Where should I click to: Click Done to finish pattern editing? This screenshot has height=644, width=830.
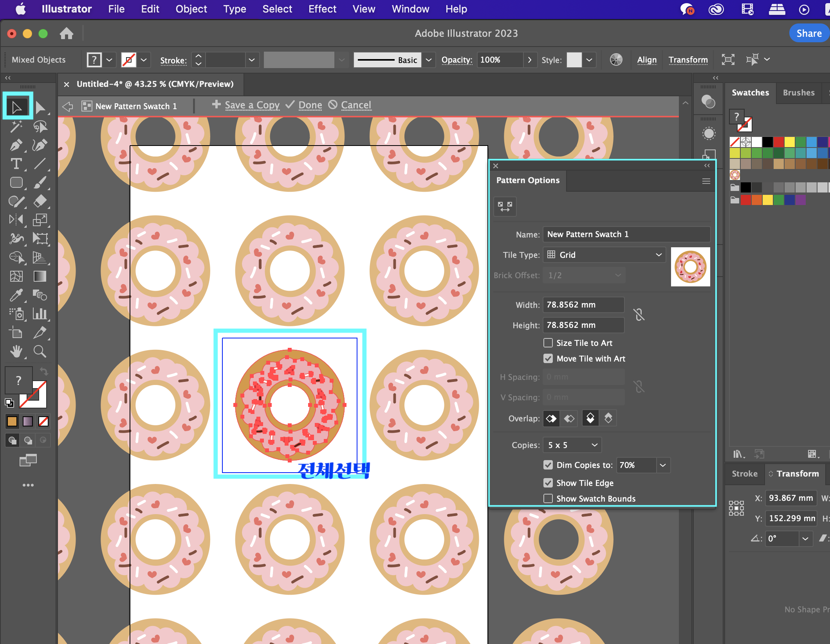point(310,105)
